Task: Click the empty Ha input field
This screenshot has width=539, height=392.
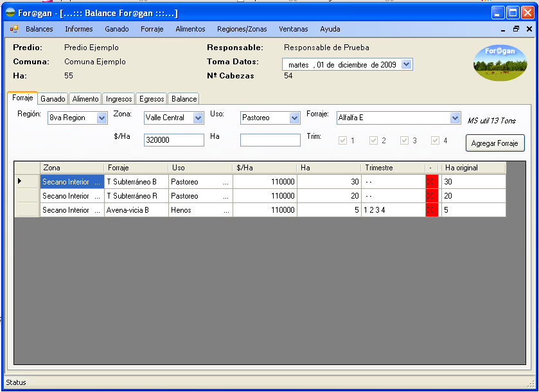Action: tap(270, 140)
